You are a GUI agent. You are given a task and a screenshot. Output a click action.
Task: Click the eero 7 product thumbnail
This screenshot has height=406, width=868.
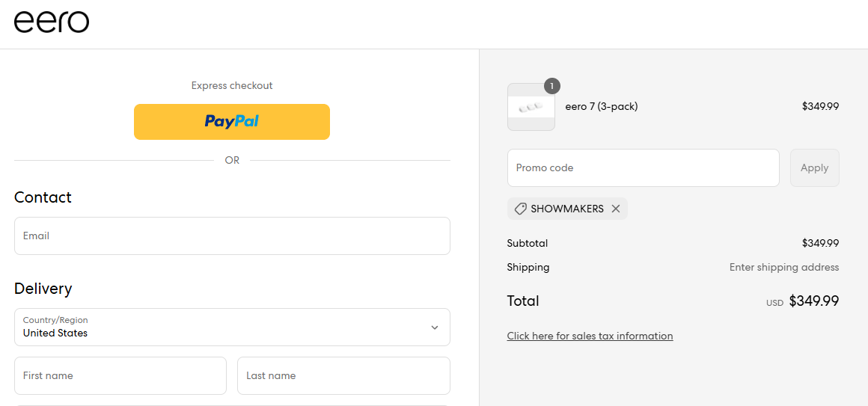click(531, 108)
